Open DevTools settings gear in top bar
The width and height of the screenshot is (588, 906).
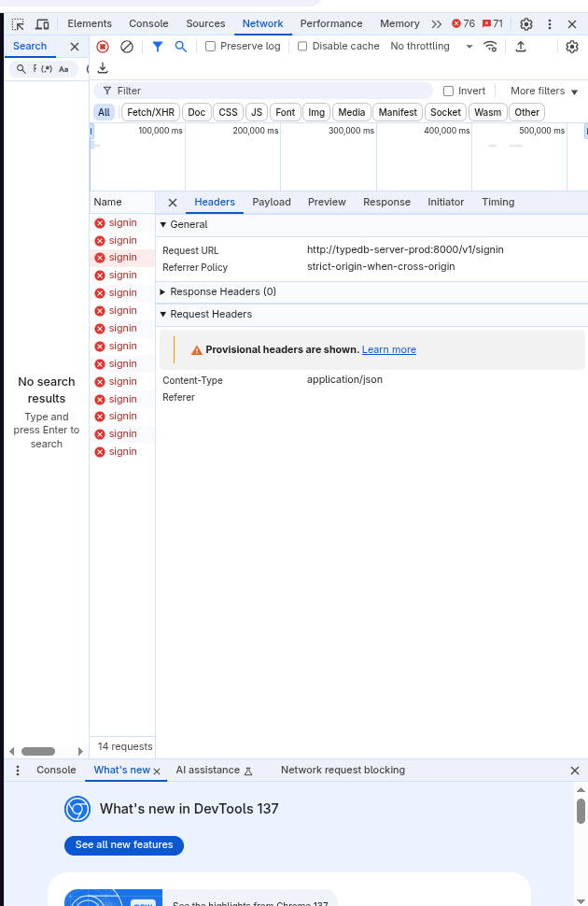click(525, 24)
